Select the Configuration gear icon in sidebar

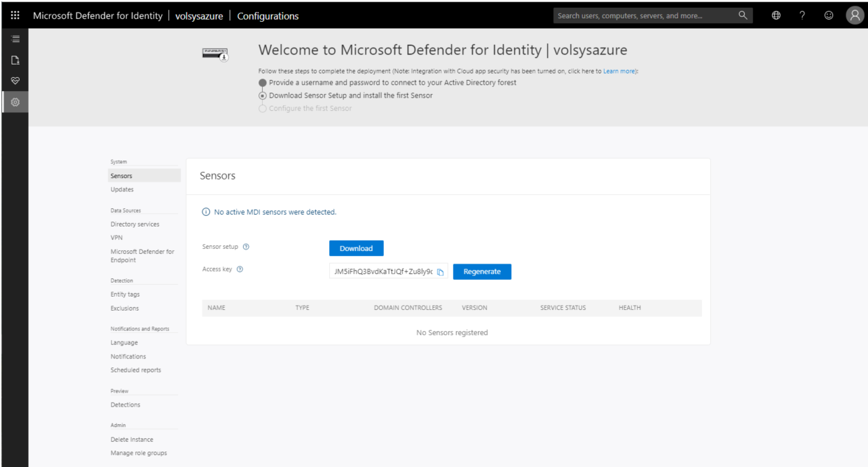point(14,102)
